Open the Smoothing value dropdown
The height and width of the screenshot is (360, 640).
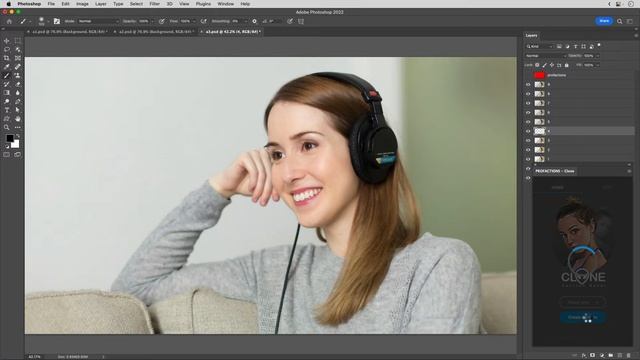coord(245,21)
